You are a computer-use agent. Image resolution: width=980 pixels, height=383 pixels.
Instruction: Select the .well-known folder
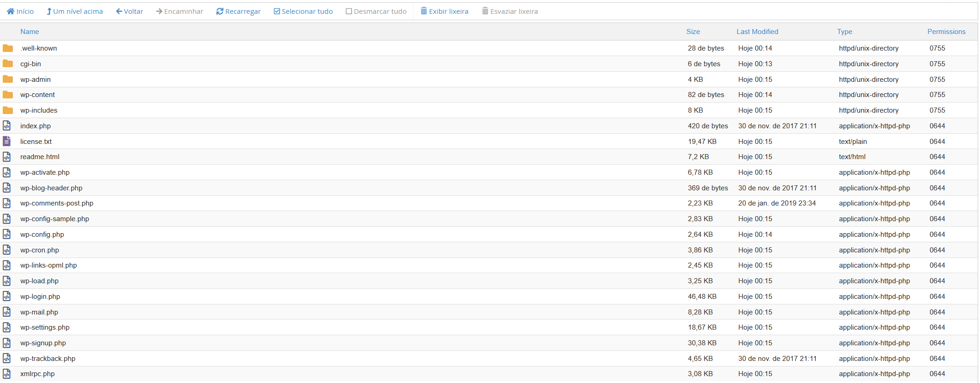39,48
